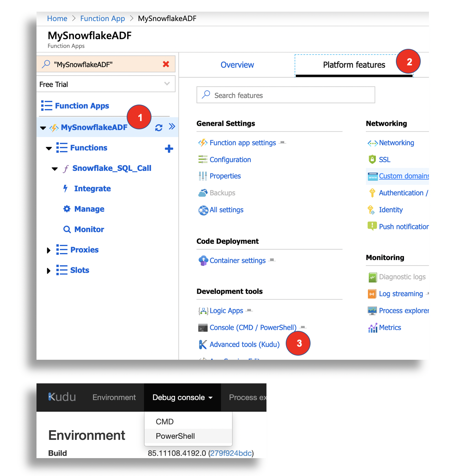
Task: Open the Metrics link
Action: 390,327
